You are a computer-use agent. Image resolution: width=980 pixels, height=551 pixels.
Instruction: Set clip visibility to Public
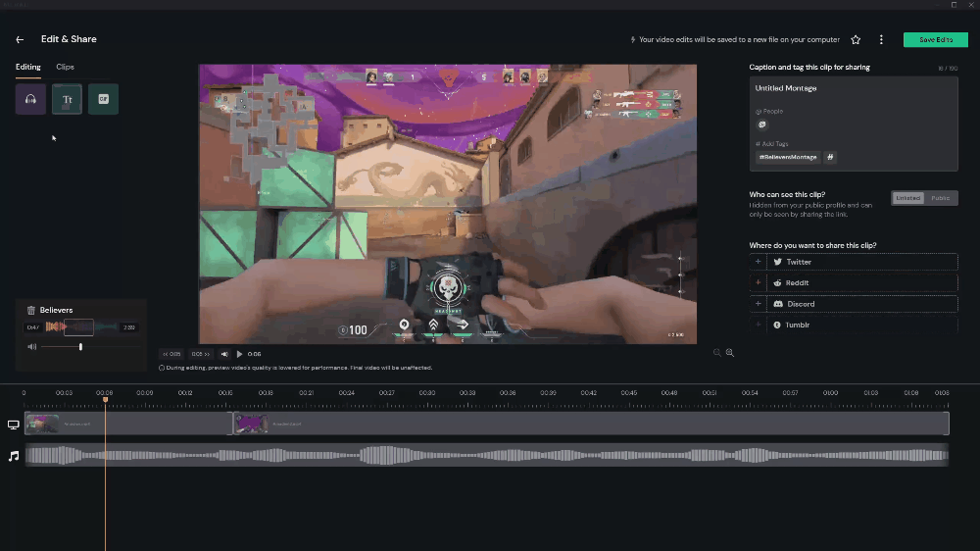(941, 198)
